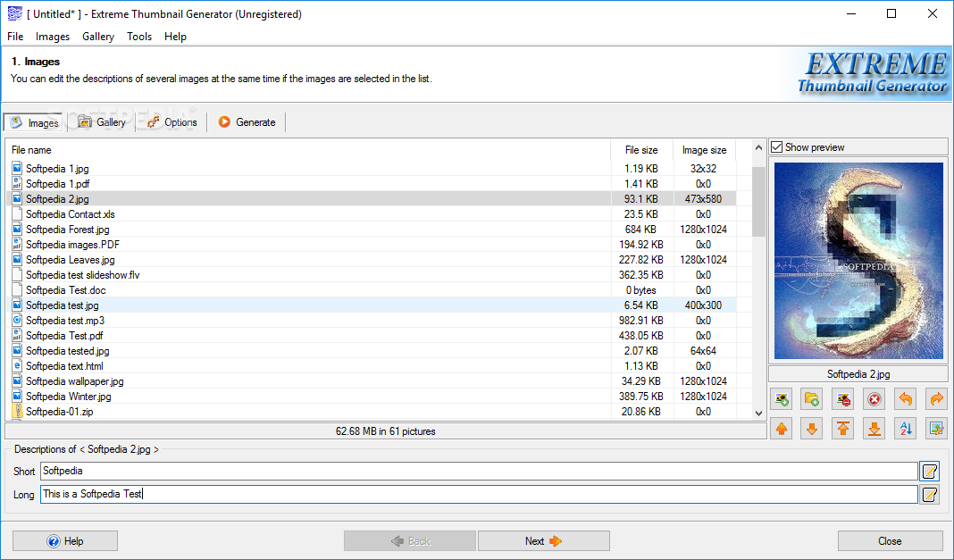Select the Softpedia test.jpg row
954x560 pixels.
pos(371,305)
